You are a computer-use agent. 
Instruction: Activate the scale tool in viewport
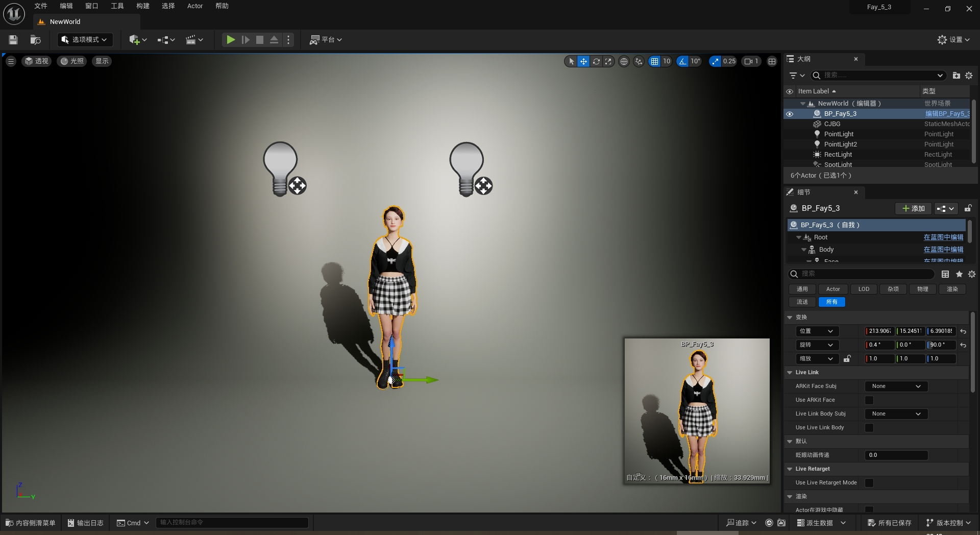click(608, 61)
